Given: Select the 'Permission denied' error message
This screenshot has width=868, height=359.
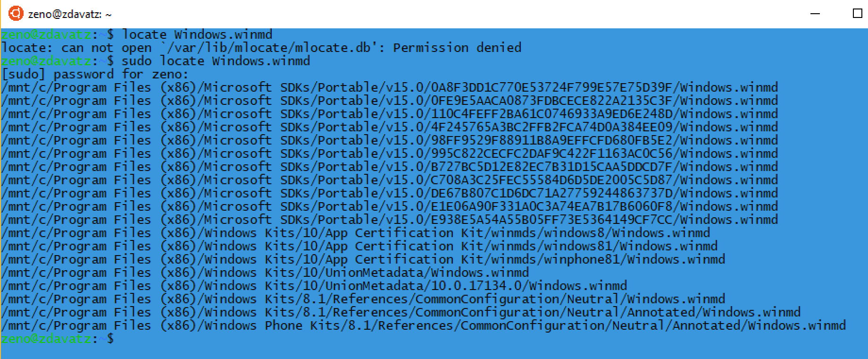Looking at the screenshot, I should (x=458, y=47).
